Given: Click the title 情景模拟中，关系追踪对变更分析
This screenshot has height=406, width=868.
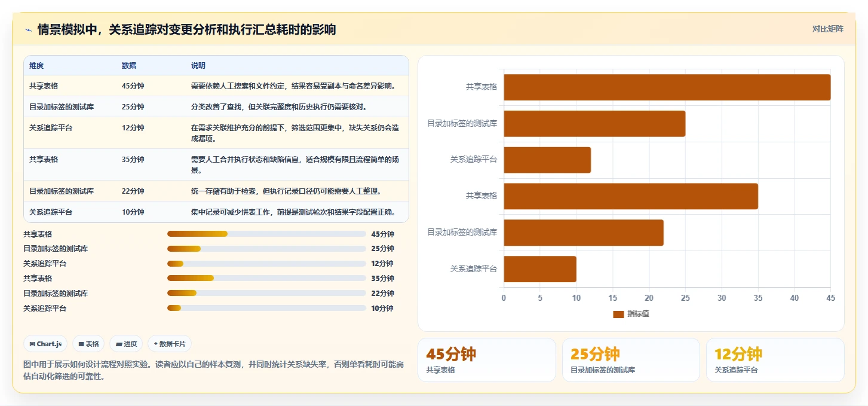Looking at the screenshot, I should point(186,29).
